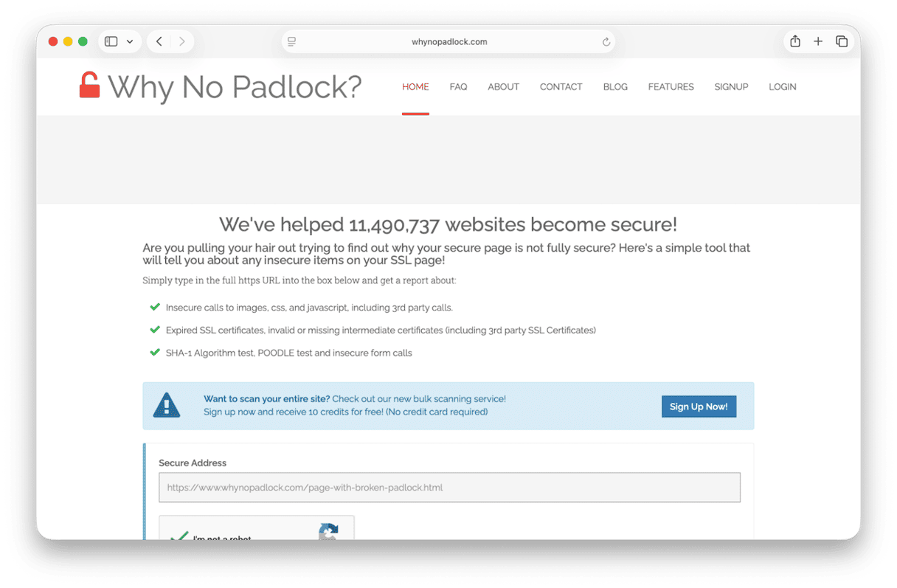The image size is (897, 588).
Task: Click the browser forward arrow
Action: tap(182, 42)
